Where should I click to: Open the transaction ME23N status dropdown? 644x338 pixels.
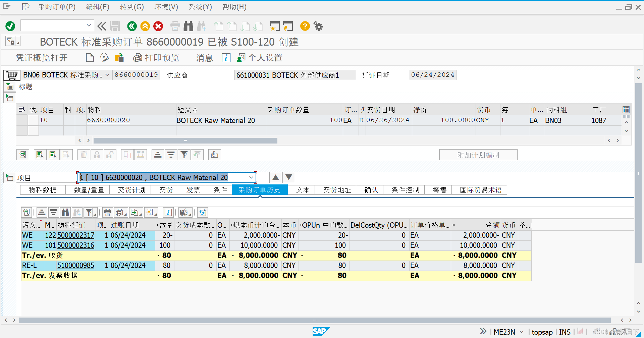(x=522, y=332)
